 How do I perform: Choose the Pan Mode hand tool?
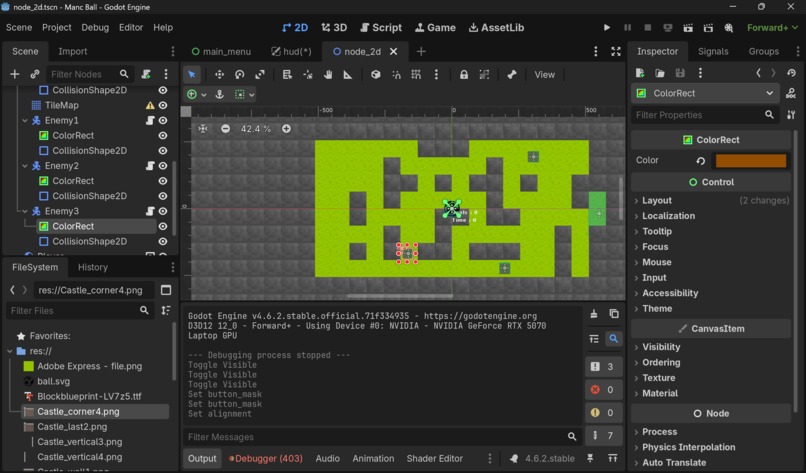328,75
